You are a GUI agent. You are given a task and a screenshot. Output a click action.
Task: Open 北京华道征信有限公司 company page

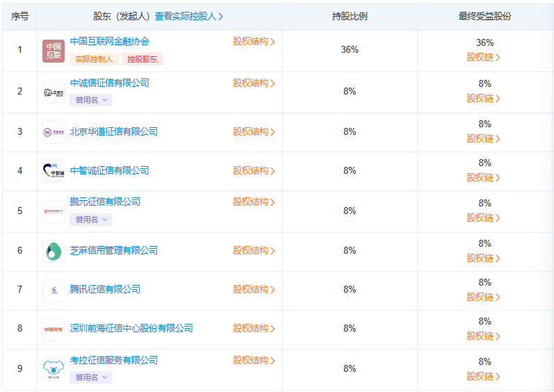114,132
